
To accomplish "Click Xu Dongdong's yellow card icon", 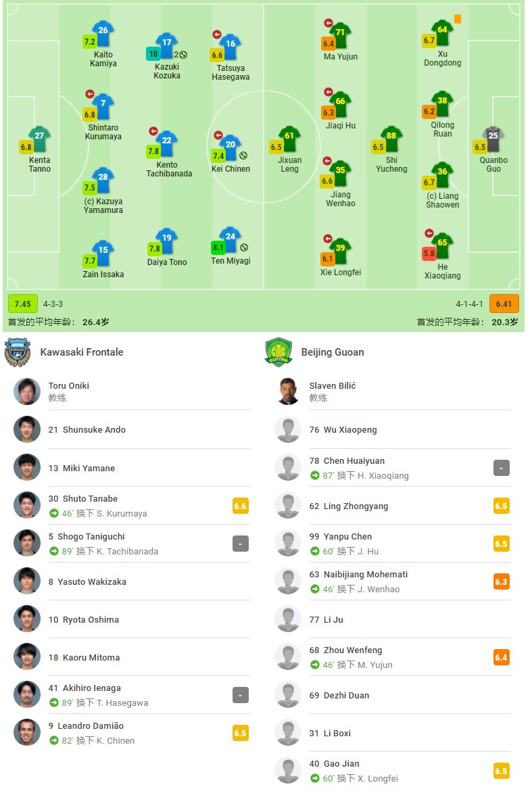I will (458, 19).
